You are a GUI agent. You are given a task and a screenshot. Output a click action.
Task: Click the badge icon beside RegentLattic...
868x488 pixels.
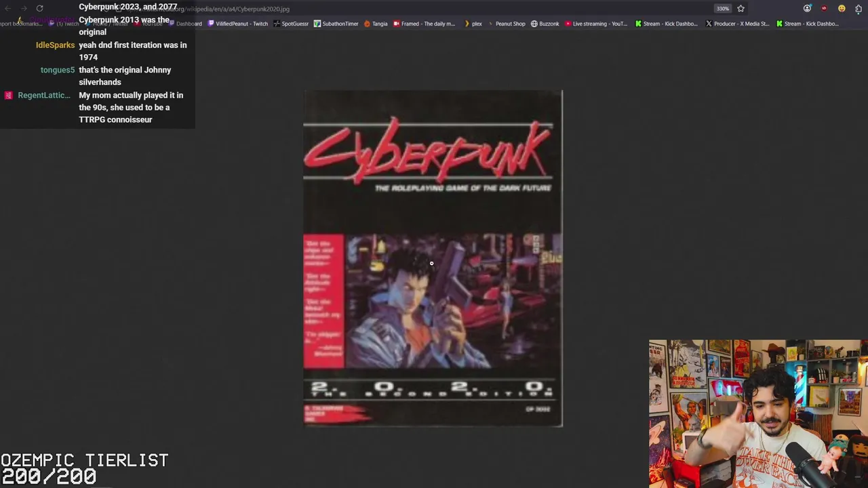8,95
